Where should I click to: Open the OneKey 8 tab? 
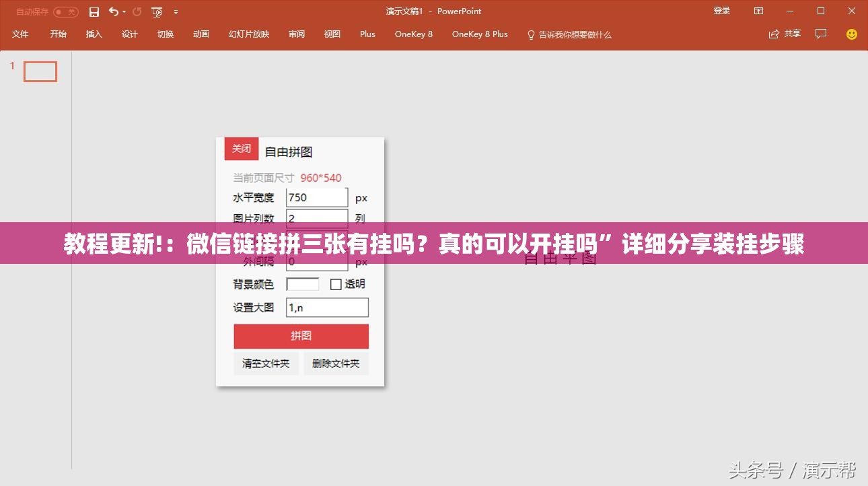coord(414,34)
